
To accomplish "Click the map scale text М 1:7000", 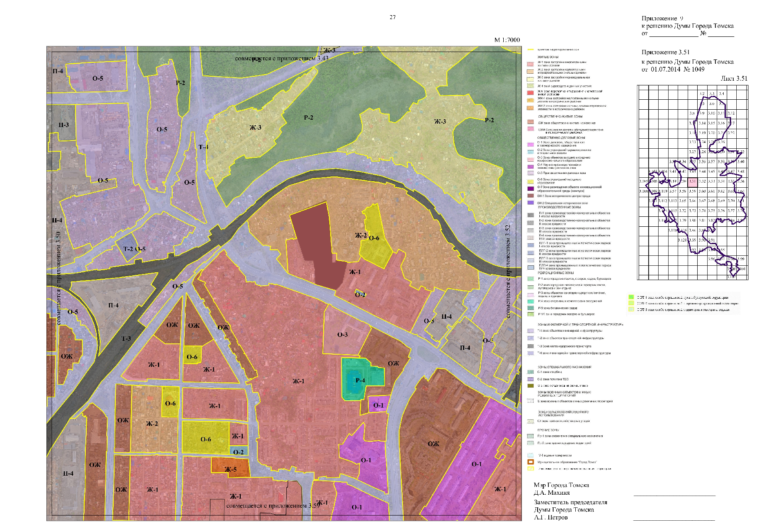I will tap(507, 40).
